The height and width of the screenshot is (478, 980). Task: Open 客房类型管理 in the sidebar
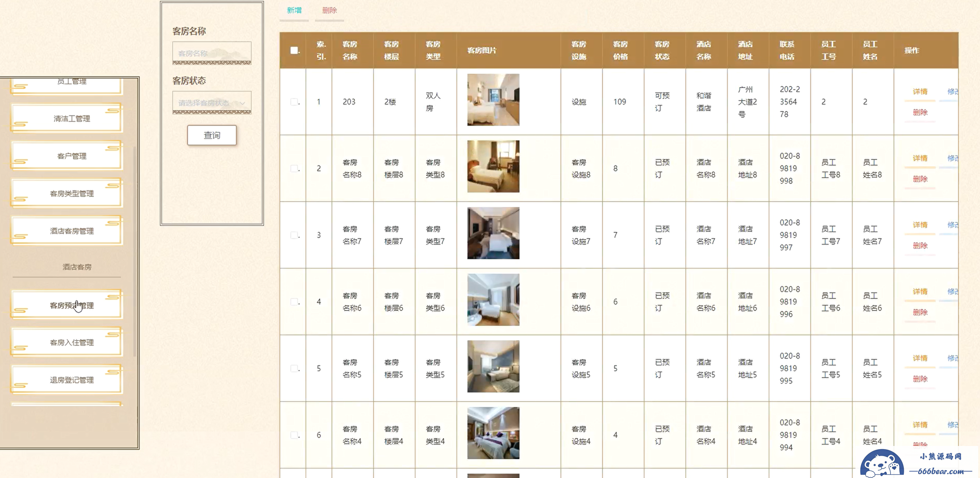coord(66,193)
